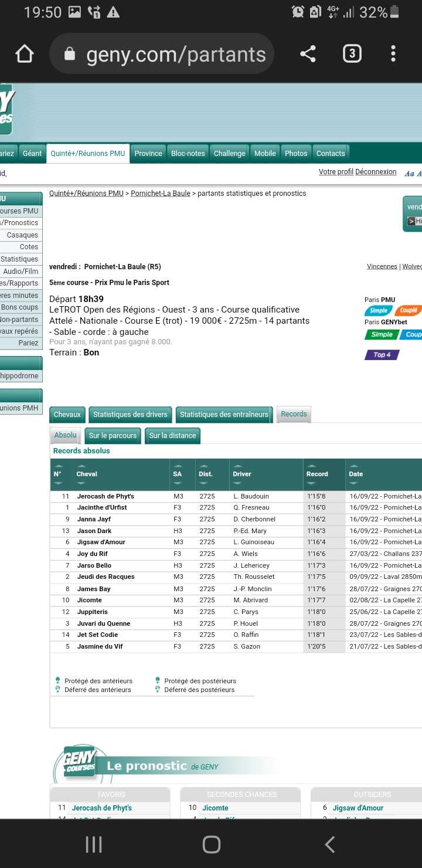
Task: Click the down sort arrow below Cheval header
Action: [81, 483]
